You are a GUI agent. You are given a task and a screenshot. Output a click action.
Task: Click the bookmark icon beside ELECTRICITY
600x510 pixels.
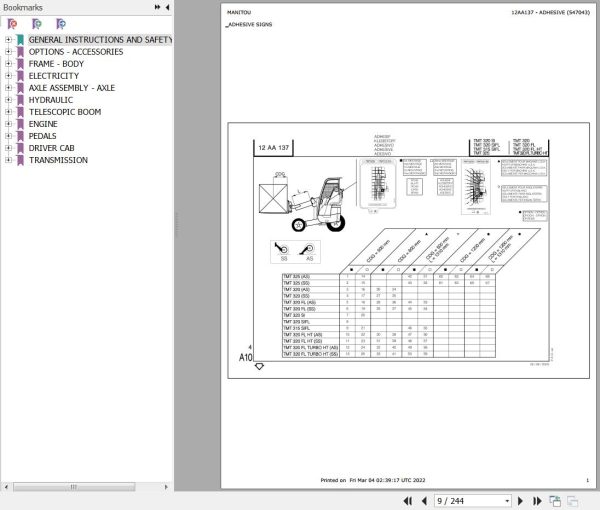20,76
